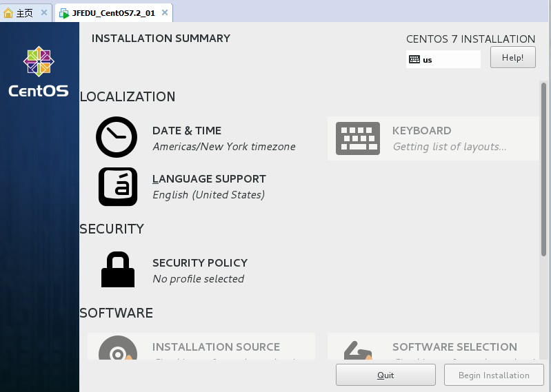The image size is (551, 392).
Task: Click the SECURITY section heading
Action: click(x=112, y=229)
